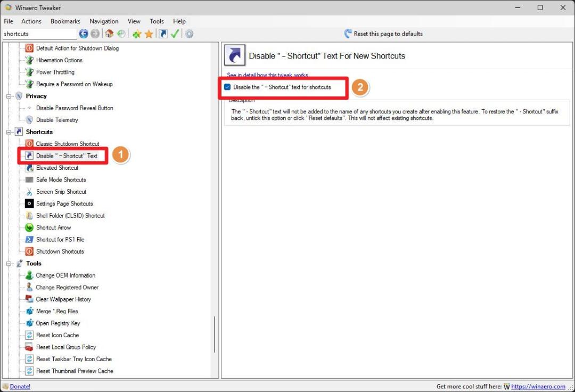Click Reset this page to defaults

click(388, 34)
